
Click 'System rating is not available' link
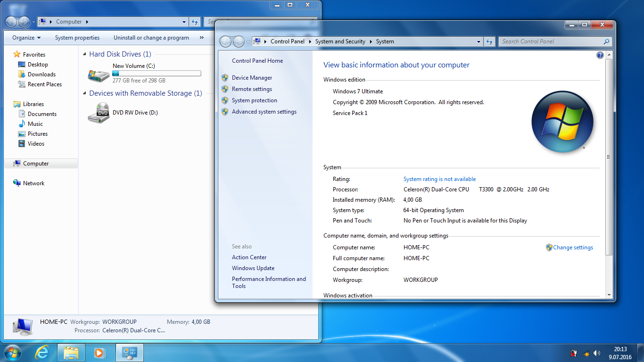point(439,179)
